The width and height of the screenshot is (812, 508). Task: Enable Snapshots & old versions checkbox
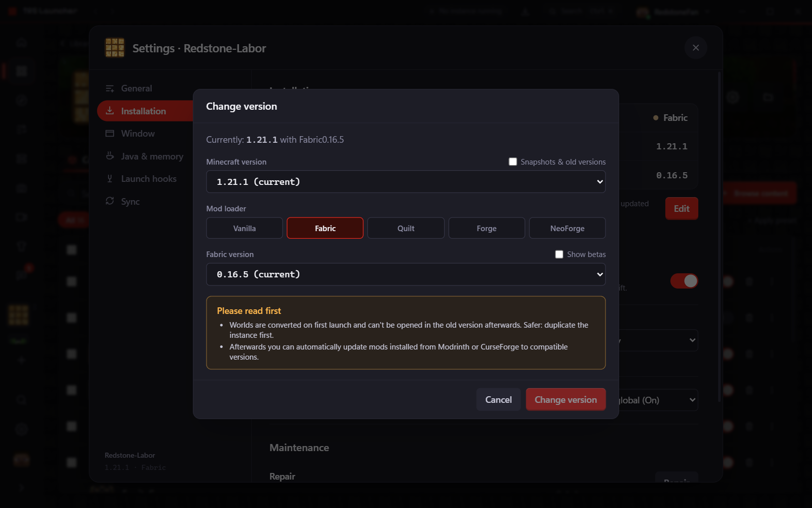513,162
